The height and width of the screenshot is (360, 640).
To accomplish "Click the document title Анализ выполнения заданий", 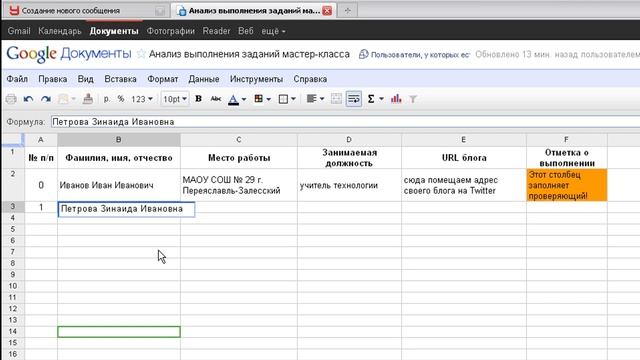I will (249, 54).
